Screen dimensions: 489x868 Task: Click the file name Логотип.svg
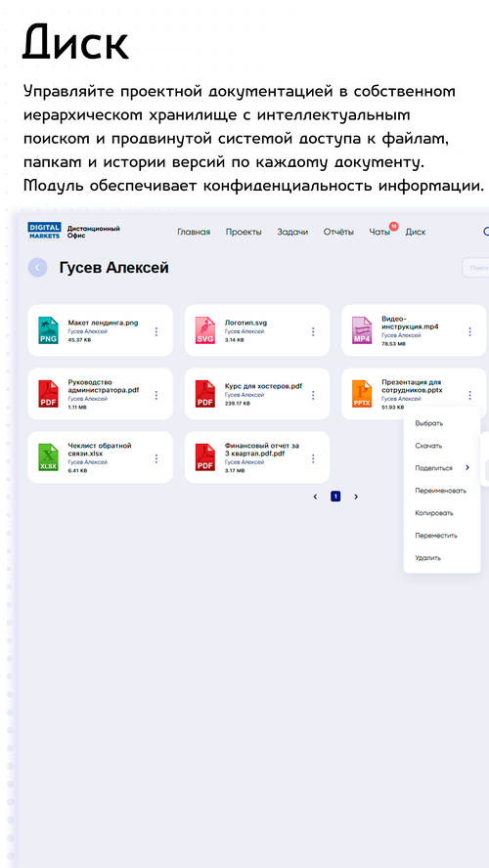point(245,323)
